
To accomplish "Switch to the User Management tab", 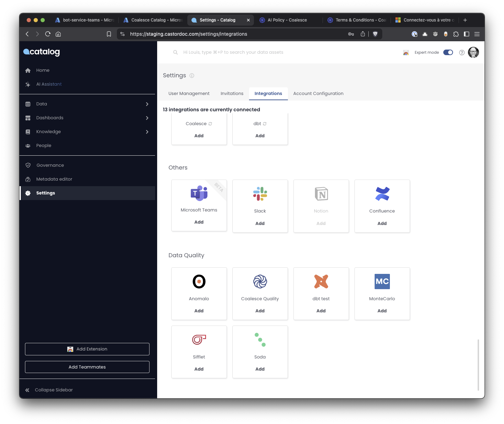I will click(x=189, y=94).
